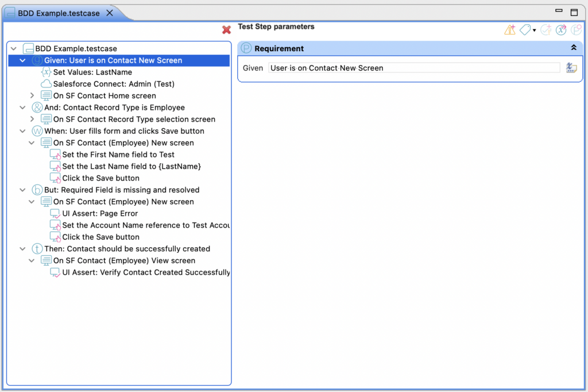Collapse the When: User fills form node
Image resolution: width=588 pixels, height=392 pixels.
[22, 130]
